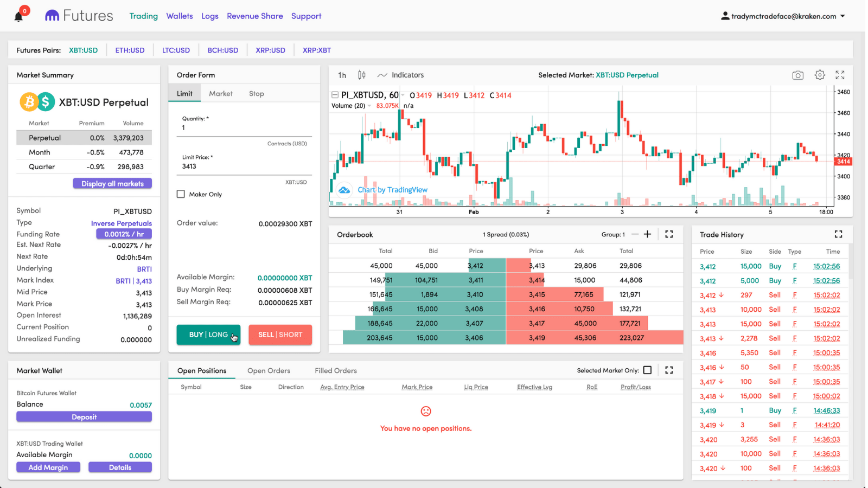Viewport: 868px width, 488px height.
Task: Open the Support menu
Action: click(307, 16)
